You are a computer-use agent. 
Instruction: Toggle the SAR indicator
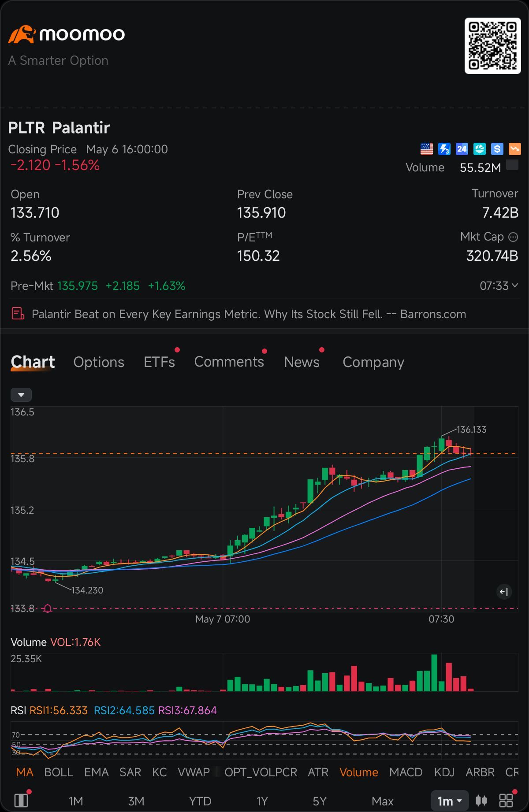coord(130,772)
